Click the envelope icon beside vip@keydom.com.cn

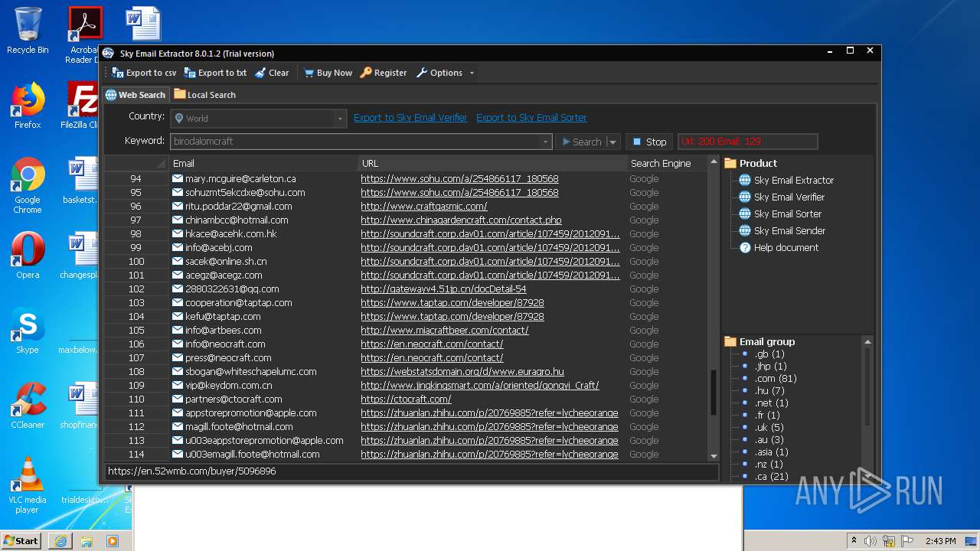point(178,385)
